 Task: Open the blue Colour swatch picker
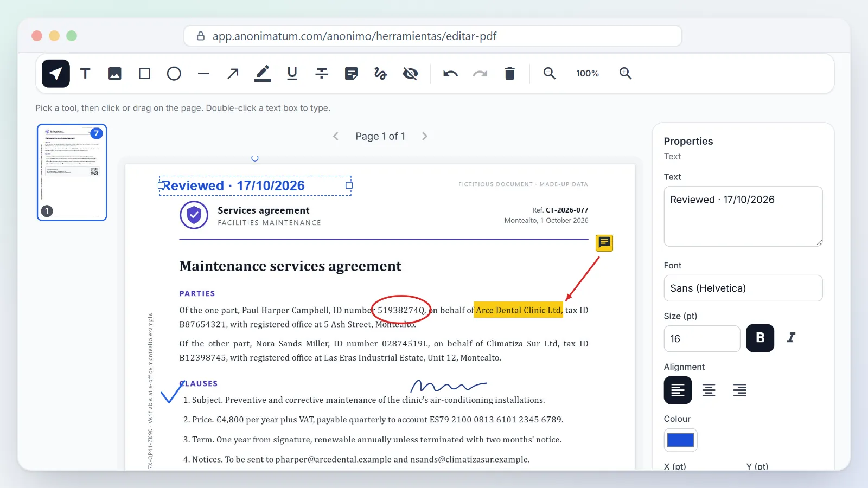point(680,440)
